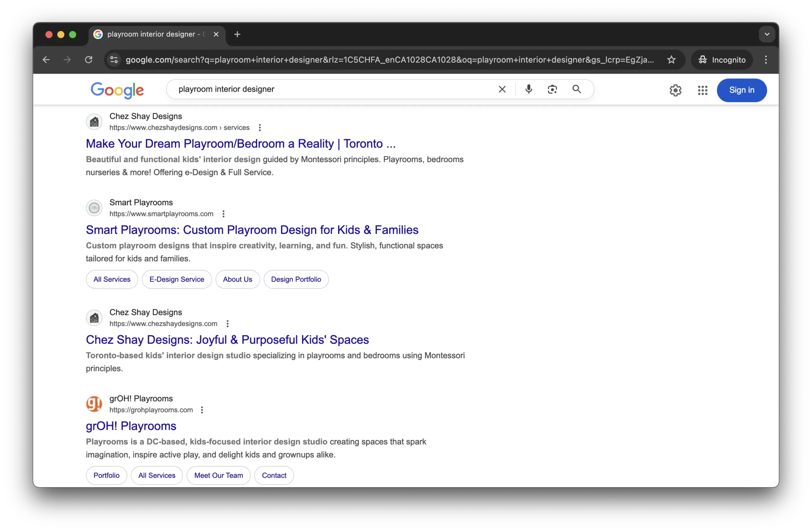Clear the search query with the X icon

pos(502,89)
